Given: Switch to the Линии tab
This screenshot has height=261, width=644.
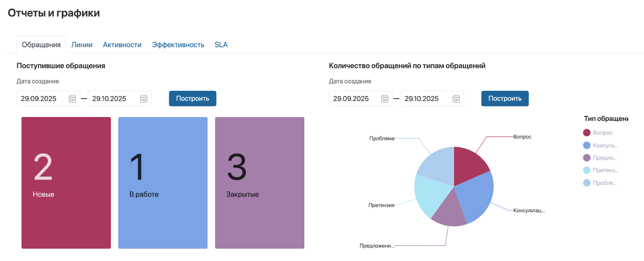Looking at the screenshot, I should point(82,45).
